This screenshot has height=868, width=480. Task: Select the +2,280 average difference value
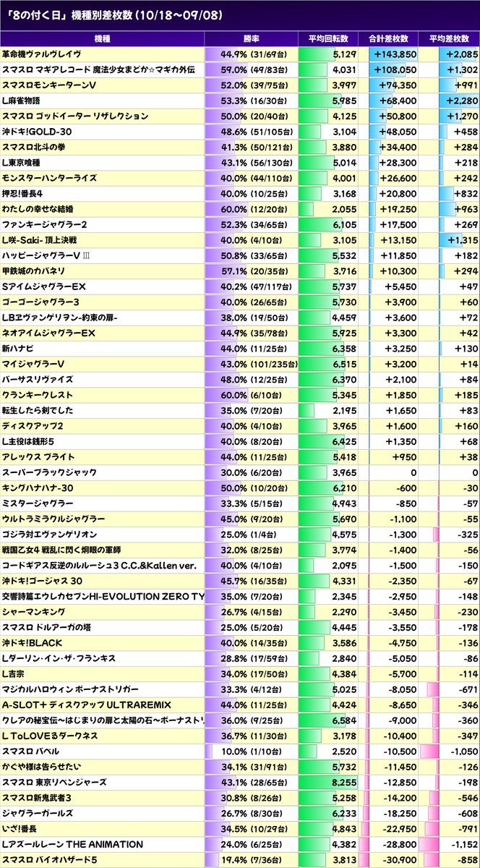(462, 101)
